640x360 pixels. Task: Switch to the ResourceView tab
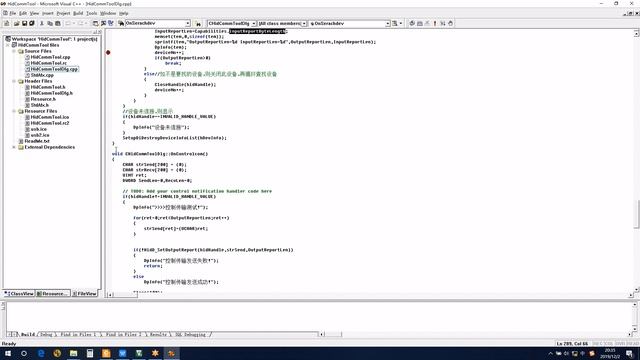coord(53,293)
